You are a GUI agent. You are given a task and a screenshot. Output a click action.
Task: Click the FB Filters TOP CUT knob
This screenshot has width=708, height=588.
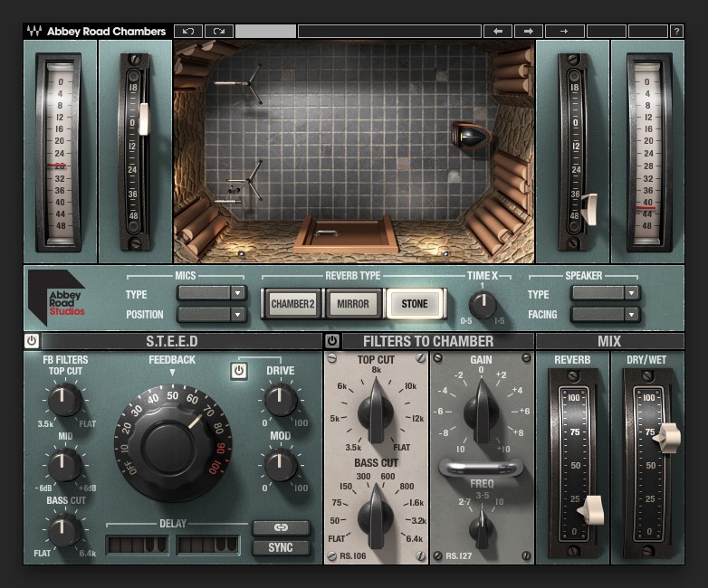click(64, 399)
